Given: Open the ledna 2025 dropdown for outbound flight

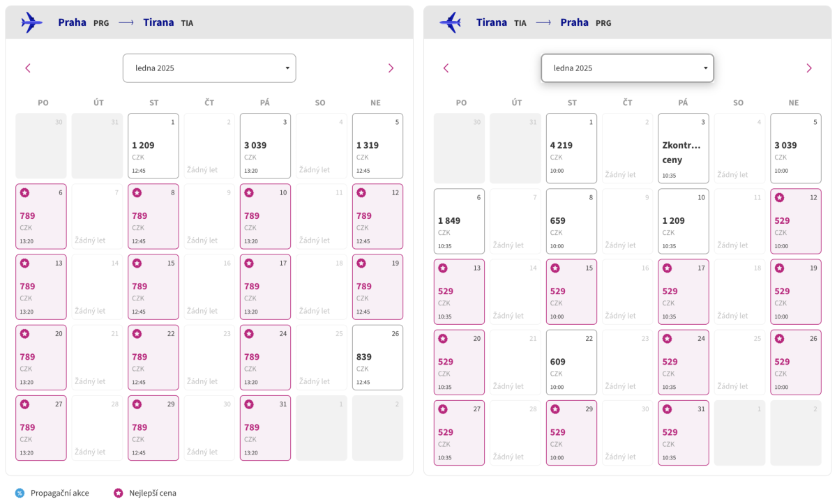Looking at the screenshot, I should [209, 68].
